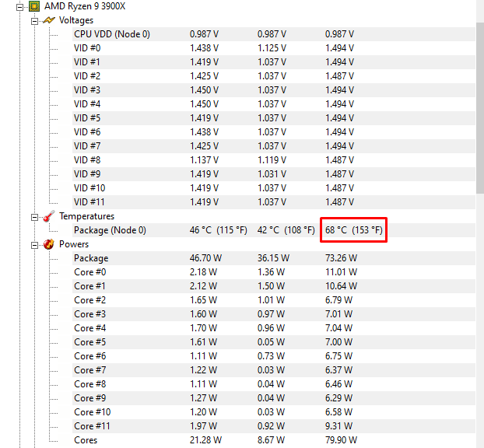Viewport: 484px width, 448px height.
Task: Click the Temperatures thermometer icon
Action: pos(49,216)
